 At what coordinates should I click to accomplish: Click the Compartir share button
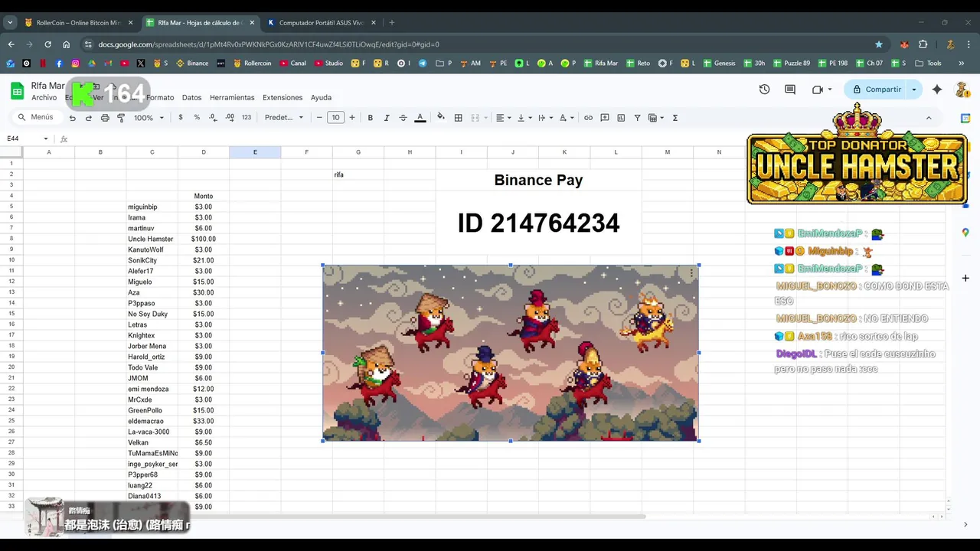pyautogui.click(x=877, y=90)
